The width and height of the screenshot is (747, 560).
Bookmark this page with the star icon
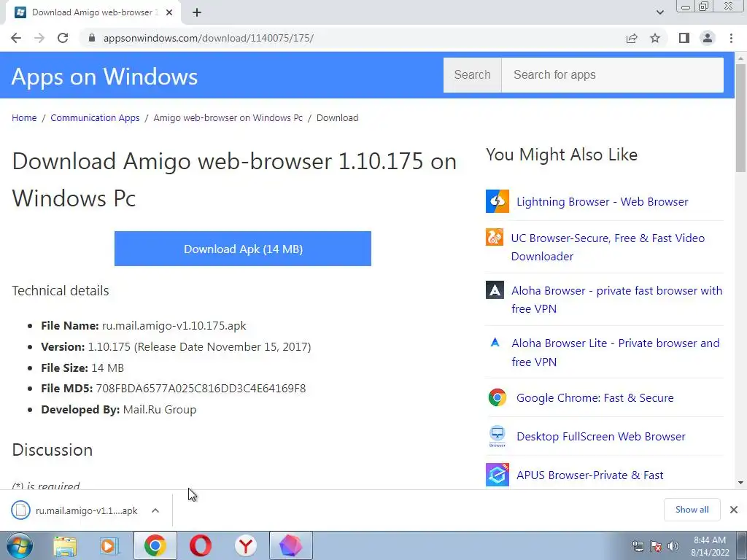(x=655, y=38)
